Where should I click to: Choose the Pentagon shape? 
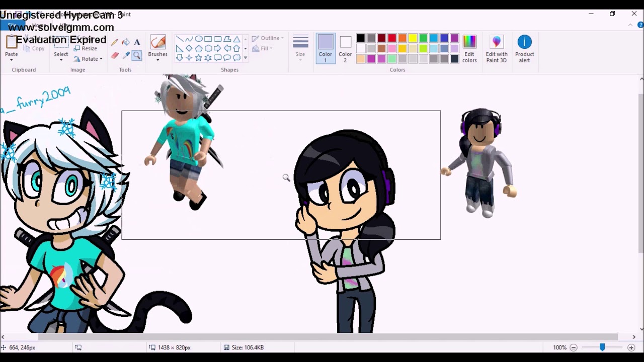pyautogui.click(x=199, y=48)
